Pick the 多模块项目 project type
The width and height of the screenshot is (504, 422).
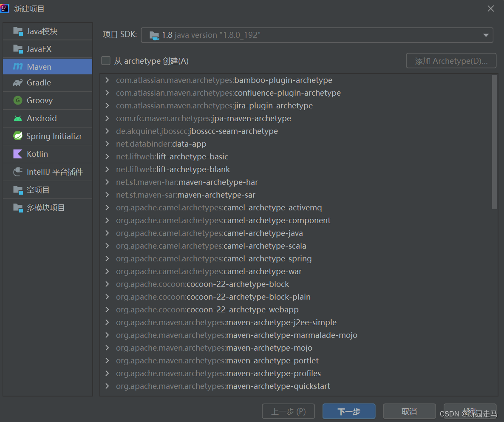click(48, 208)
